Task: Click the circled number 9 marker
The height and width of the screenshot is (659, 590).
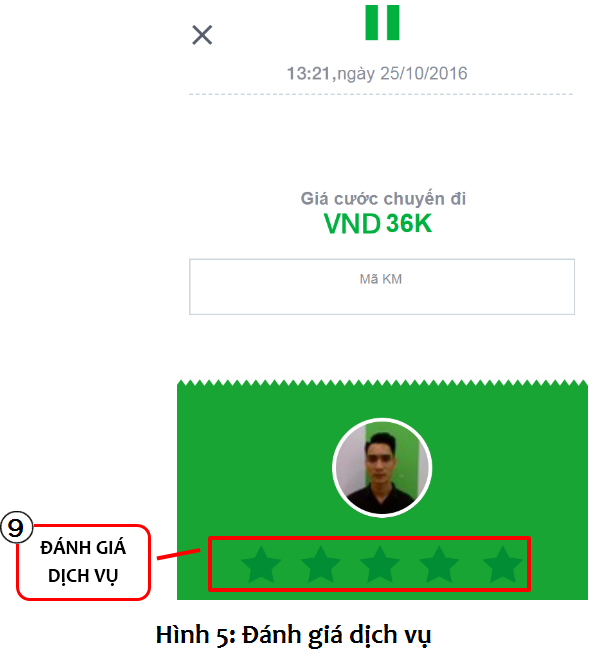Action: (x=16, y=527)
